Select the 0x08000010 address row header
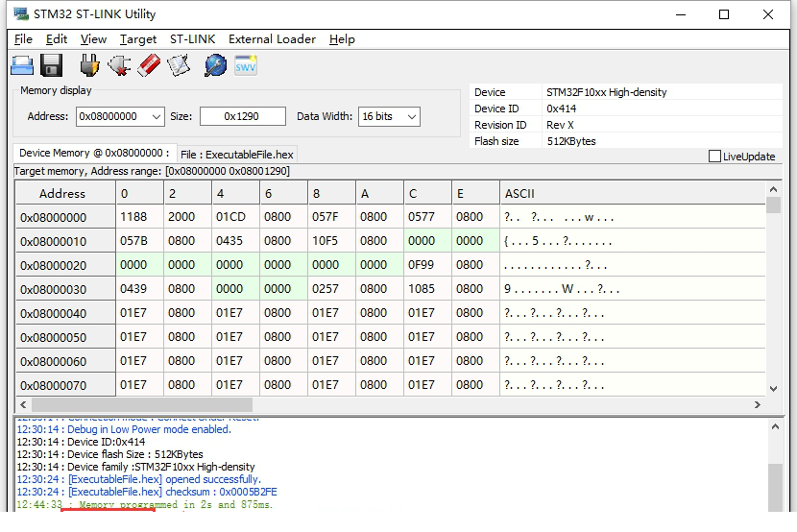 coord(65,241)
